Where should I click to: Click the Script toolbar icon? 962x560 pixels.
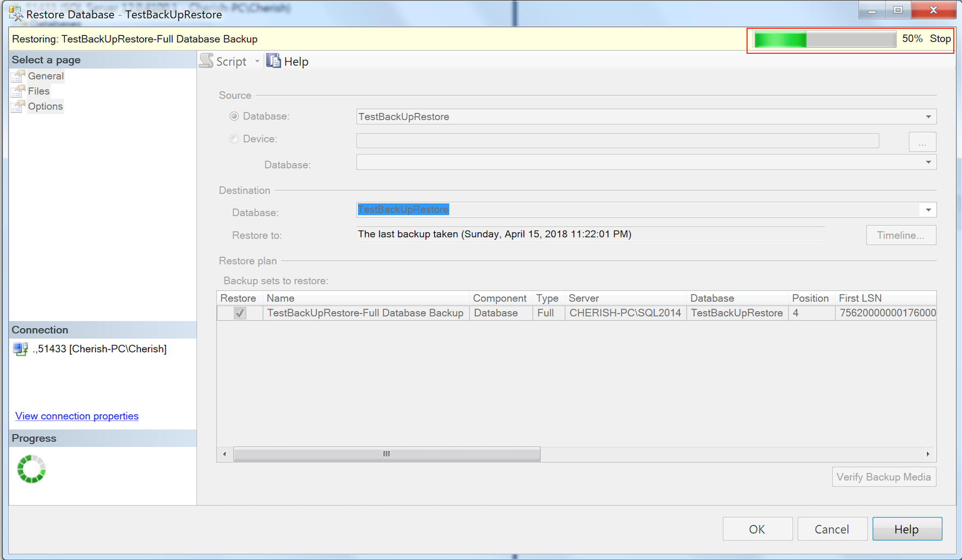[x=206, y=61]
